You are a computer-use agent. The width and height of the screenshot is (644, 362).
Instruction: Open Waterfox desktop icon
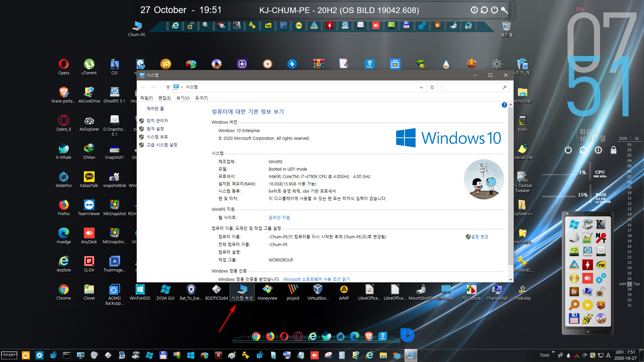[64, 179]
